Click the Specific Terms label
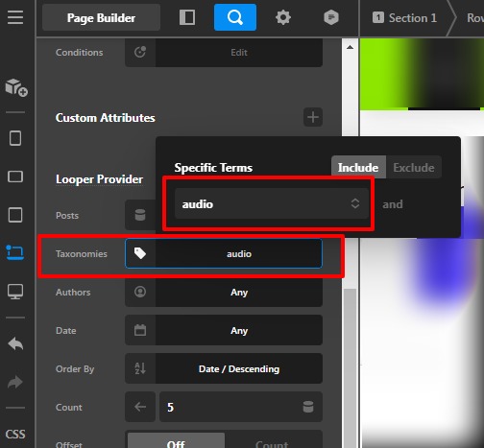Image resolution: width=484 pixels, height=448 pixels. (x=213, y=168)
